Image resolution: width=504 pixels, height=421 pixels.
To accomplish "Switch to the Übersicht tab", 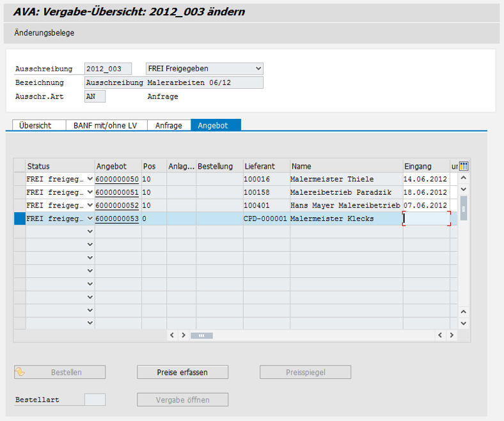I will pyautogui.click(x=35, y=125).
